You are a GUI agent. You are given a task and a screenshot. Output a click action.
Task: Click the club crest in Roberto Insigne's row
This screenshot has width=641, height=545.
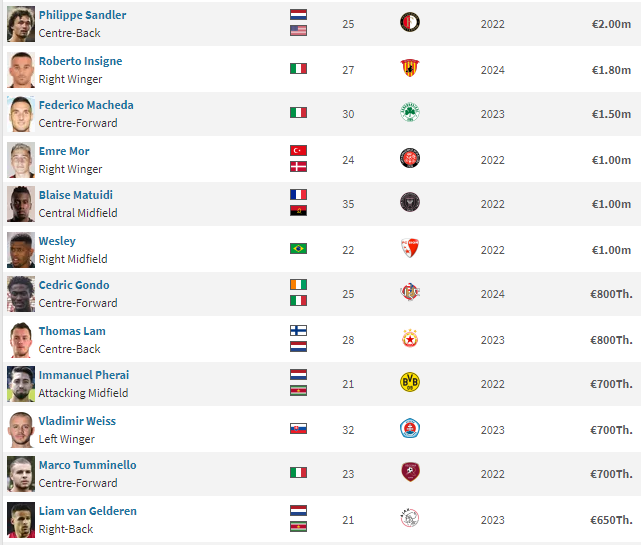coord(410,68)
